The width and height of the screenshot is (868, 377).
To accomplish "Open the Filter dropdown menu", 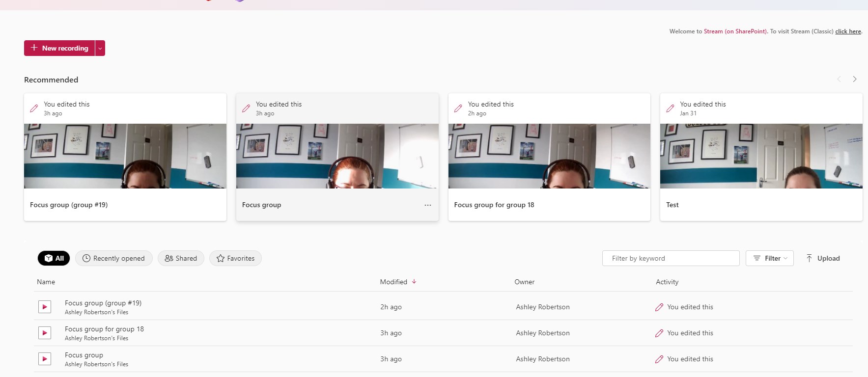I will pos(769,258).
